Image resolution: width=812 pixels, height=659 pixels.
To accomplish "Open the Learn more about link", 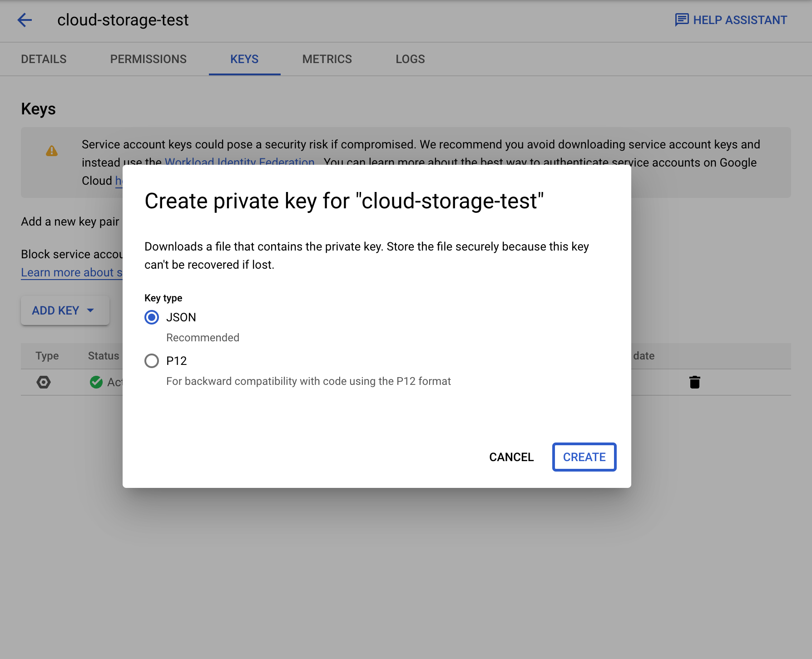I will point(72,272).
